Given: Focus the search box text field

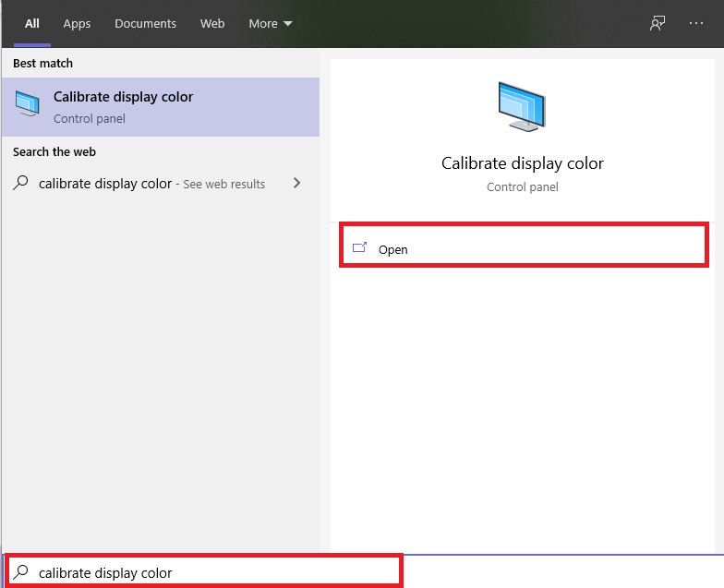Looking at the screenshot, I should point(203,572).
